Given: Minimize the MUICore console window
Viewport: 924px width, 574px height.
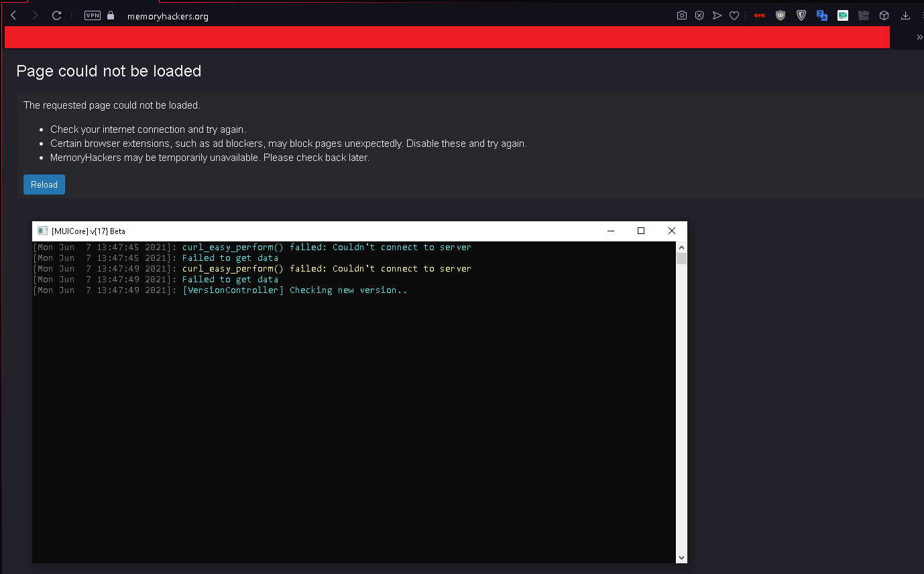Looking at the screenshot, I should tap(611, 231).
